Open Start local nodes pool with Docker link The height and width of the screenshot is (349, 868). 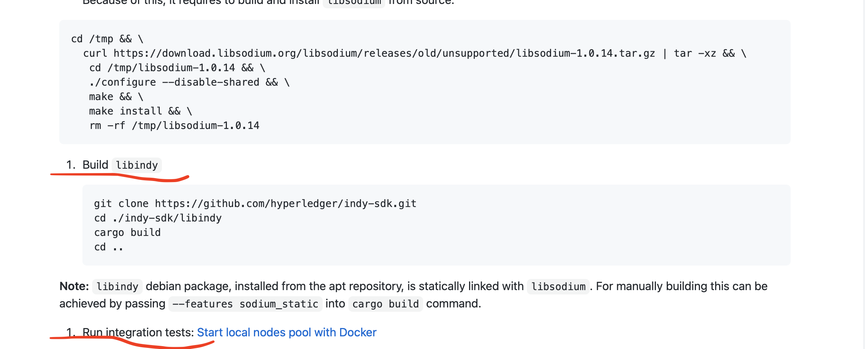(x=286, y=332)
